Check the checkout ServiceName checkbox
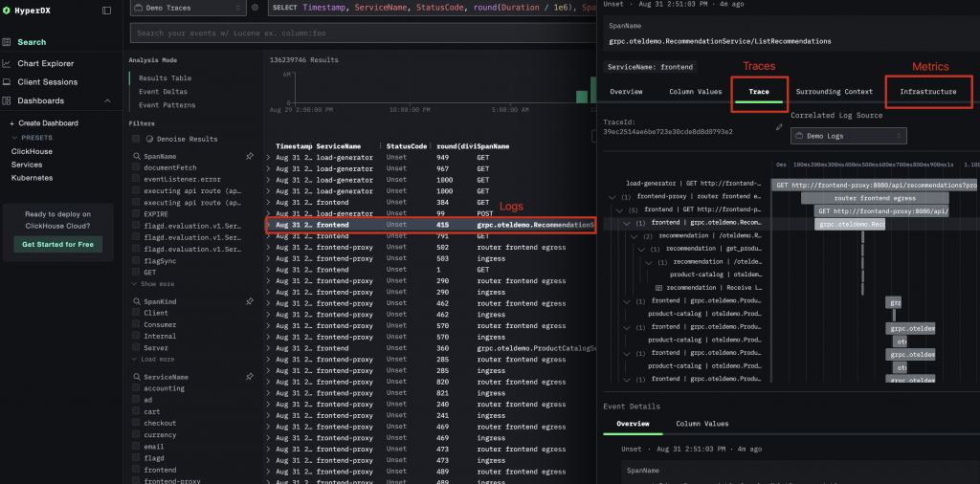Viewport: 980px width, 484px height. pos(136,424)
